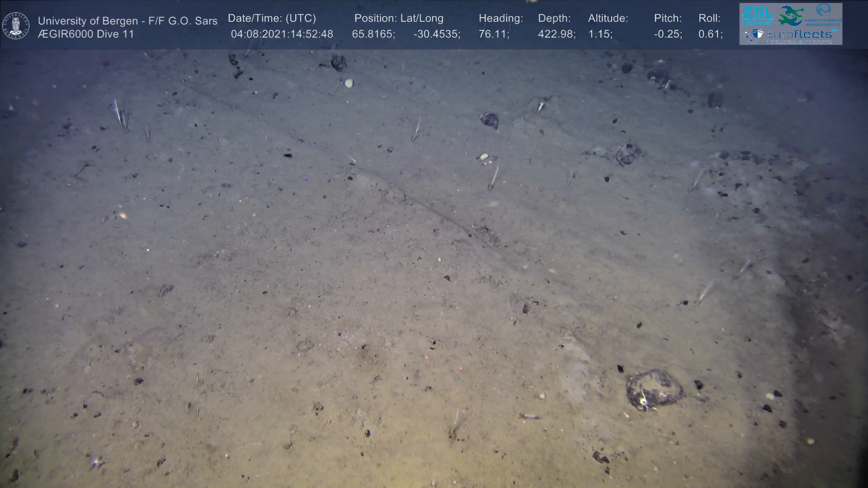The width and height of the screenshot is (868, 488).
Task: Click the Depth value 422.98
Action: coord(557,34)
